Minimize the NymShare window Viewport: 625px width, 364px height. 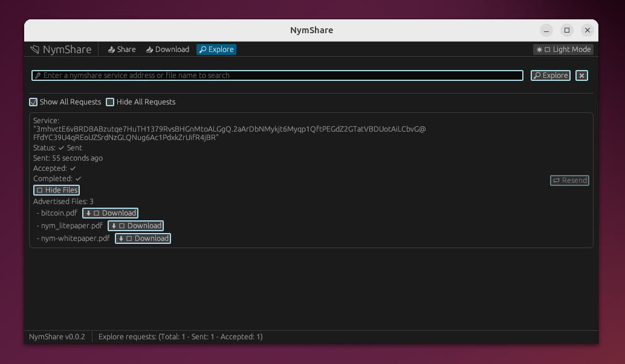(546, 30)
